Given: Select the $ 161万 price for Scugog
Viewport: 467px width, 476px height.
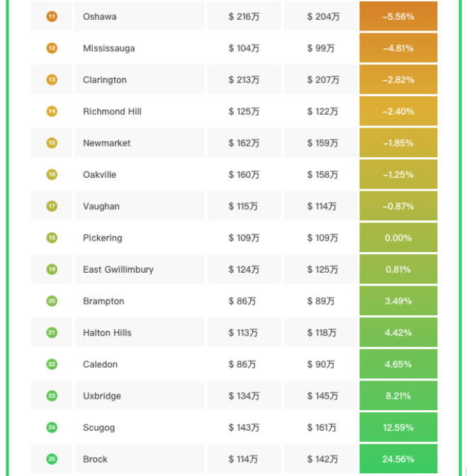Looking at the screenshot, I should click(322, 428).
